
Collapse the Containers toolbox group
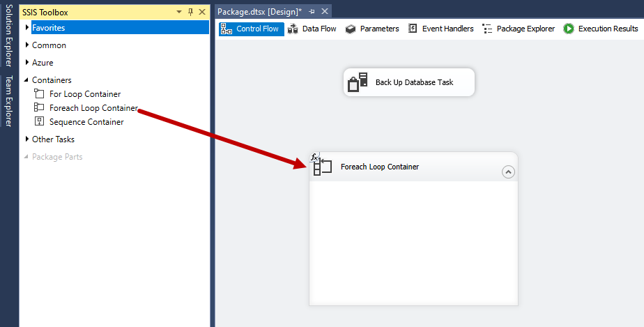[26, 80]
